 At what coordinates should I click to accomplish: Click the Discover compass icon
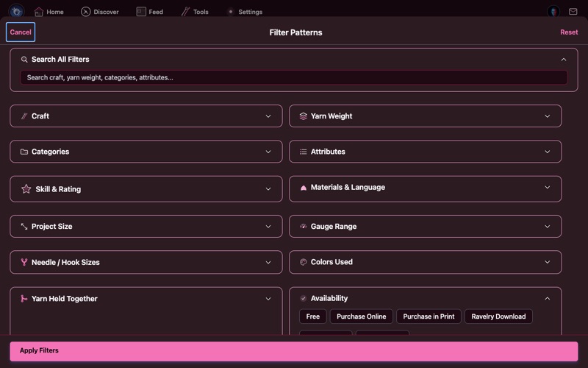tap(85, 12)
